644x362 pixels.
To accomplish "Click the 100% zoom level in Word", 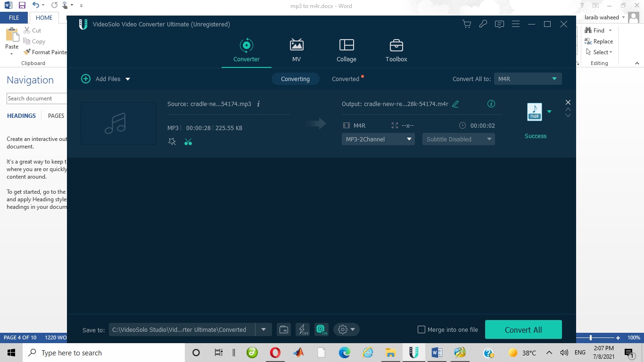I will (x=634, y=337).
